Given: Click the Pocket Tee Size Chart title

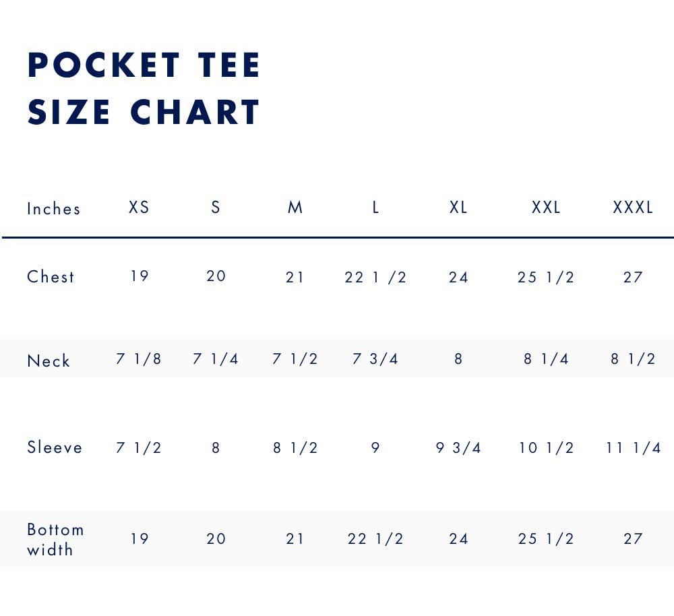Looking at the screenshot, I should click(144, 88).
